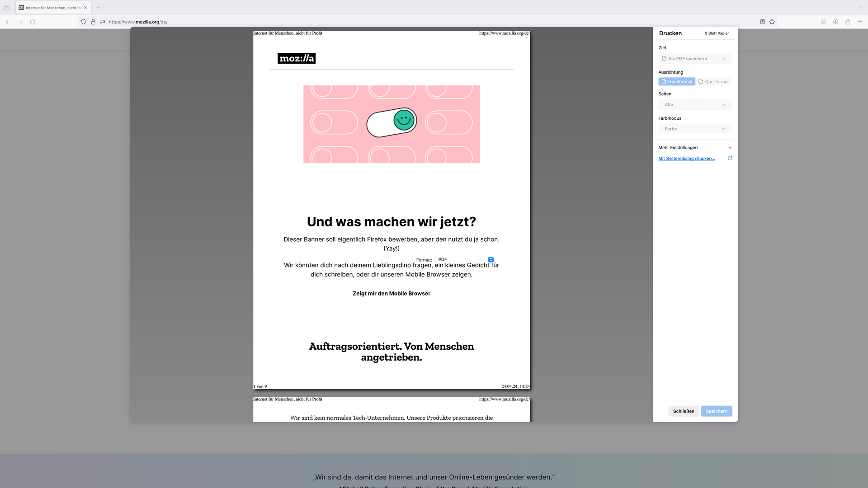Click the site security padlock icon

[x=93, y=22]
